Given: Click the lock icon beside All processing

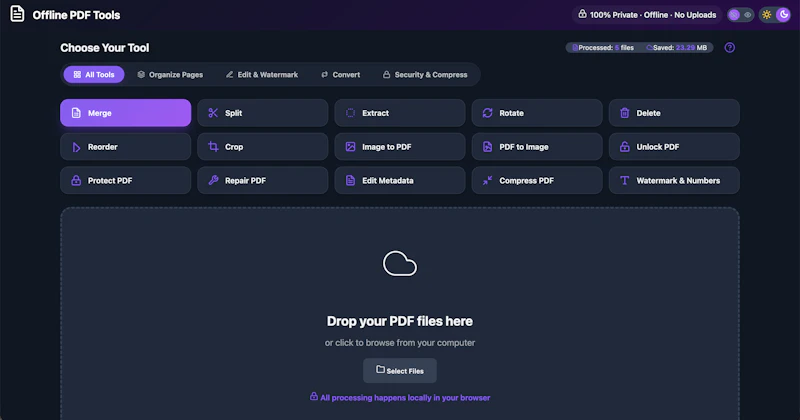Looking at the screenshot, I should pyautogui.click(x=314, y=397).
